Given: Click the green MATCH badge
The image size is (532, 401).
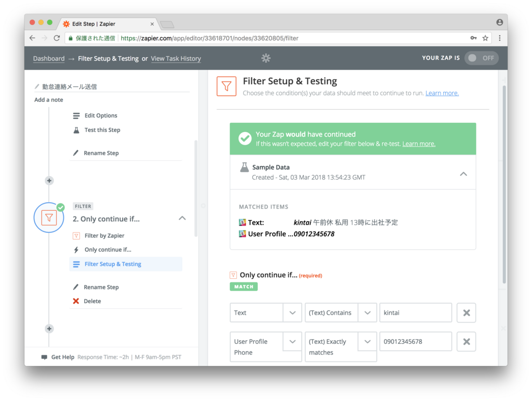Looking at the screenshot, I should coord(244,287).
